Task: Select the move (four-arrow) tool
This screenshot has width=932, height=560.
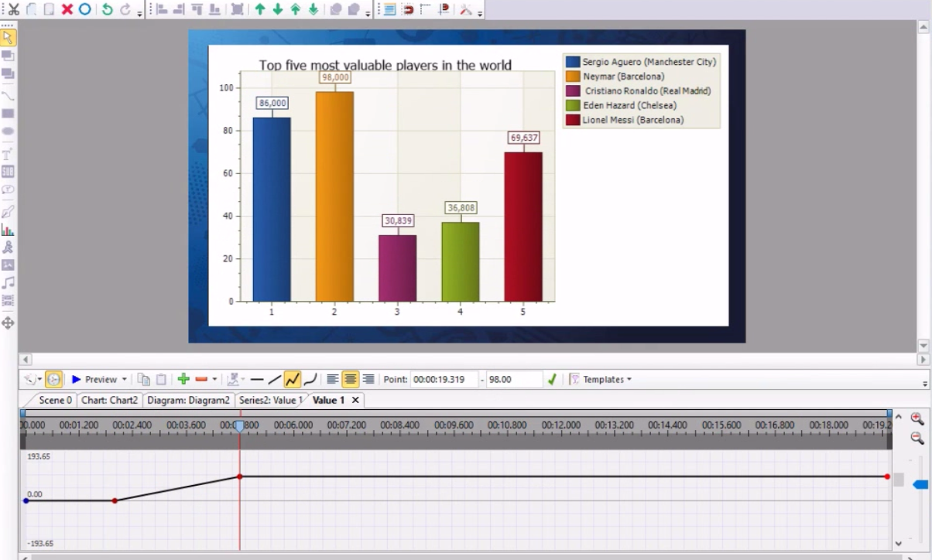Action: coord(8,323)
